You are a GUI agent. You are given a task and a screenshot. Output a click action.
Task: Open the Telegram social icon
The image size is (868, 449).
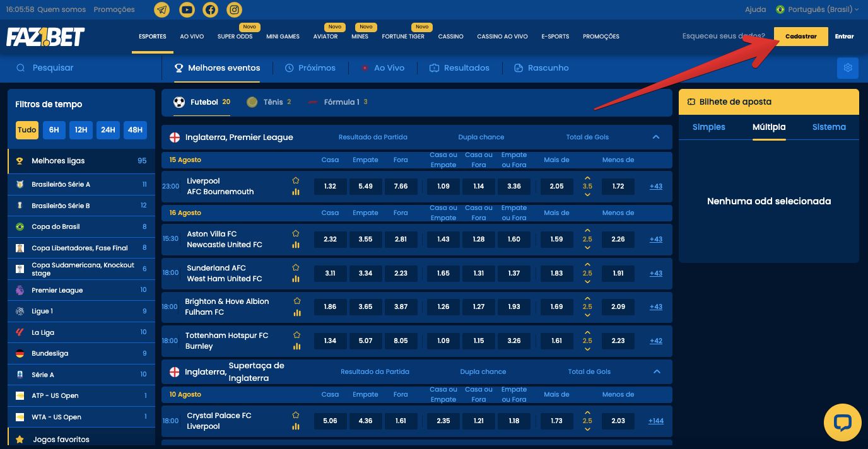tap(162, 9)
